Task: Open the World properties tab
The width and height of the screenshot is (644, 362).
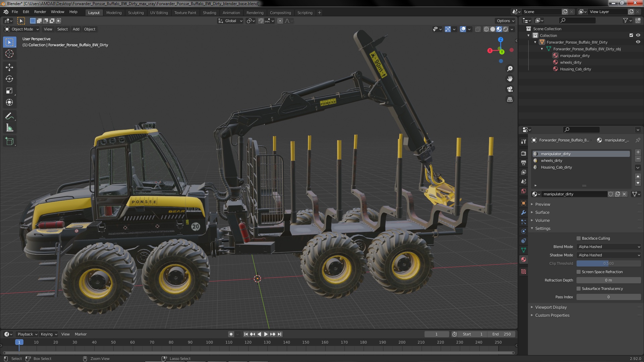Action: point(523,191)
